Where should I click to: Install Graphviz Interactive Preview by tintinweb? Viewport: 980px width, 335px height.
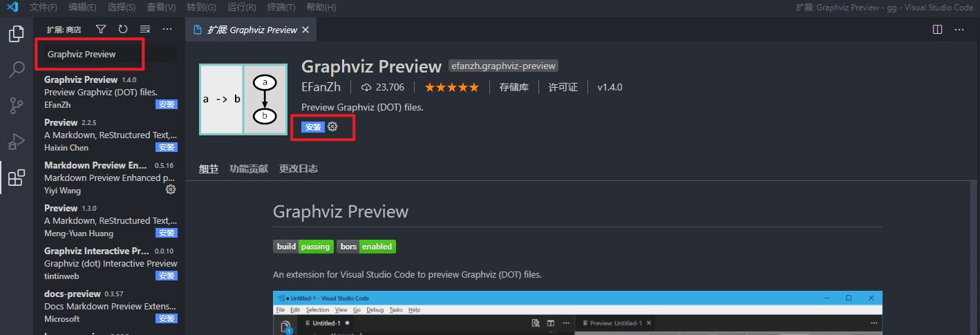click(x=166, y=276)
